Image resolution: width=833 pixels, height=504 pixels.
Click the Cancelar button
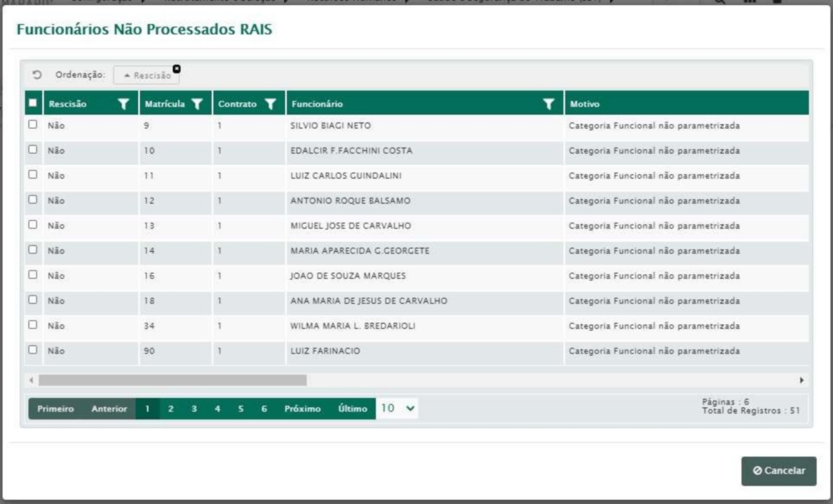779,471
